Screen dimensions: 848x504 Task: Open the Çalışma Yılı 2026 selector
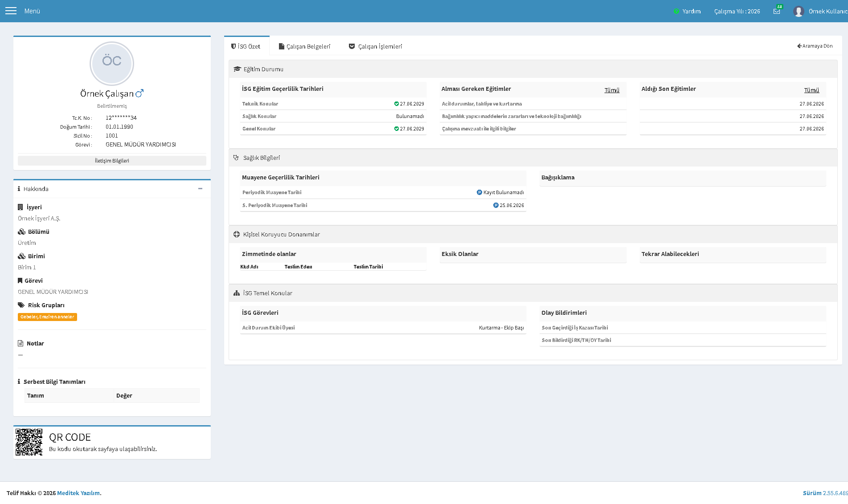tap(737, 11)
